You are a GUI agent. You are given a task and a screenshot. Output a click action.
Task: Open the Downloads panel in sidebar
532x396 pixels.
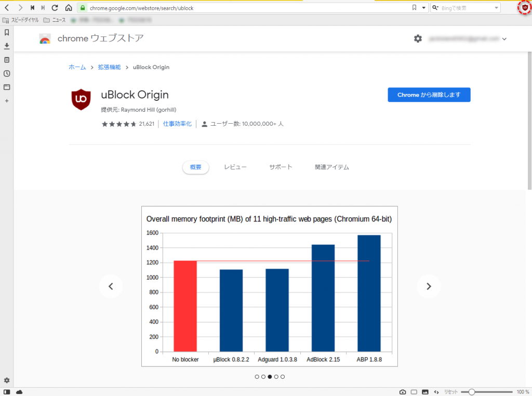coord(7,46)
